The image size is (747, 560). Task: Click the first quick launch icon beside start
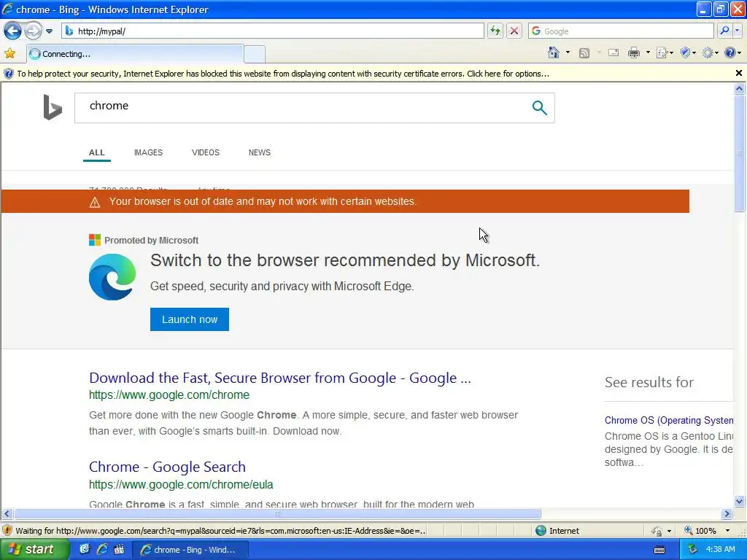coord(85,549)
